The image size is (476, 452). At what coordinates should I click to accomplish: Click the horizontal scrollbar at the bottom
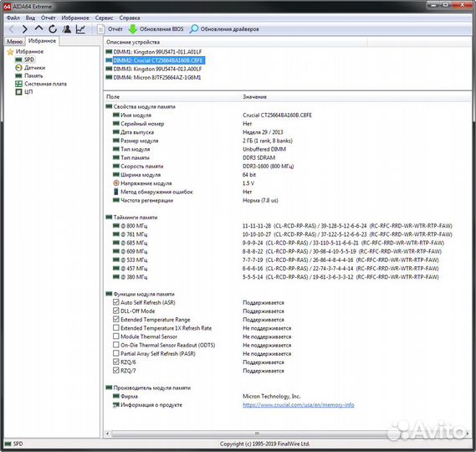click(257, 434)
